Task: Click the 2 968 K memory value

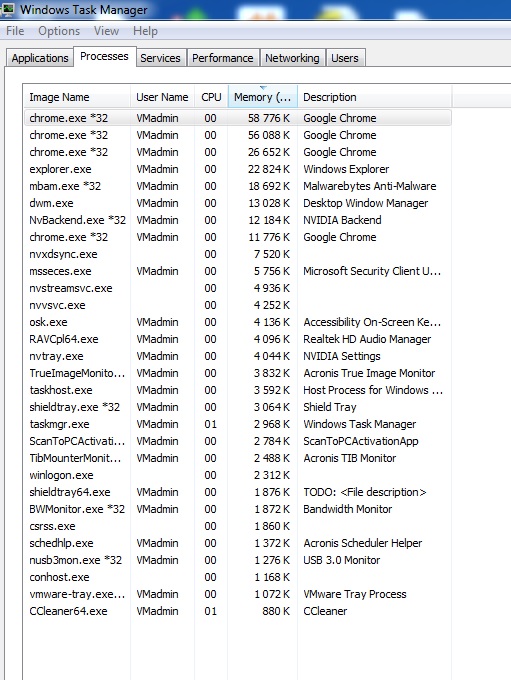Action: (272, 424)
